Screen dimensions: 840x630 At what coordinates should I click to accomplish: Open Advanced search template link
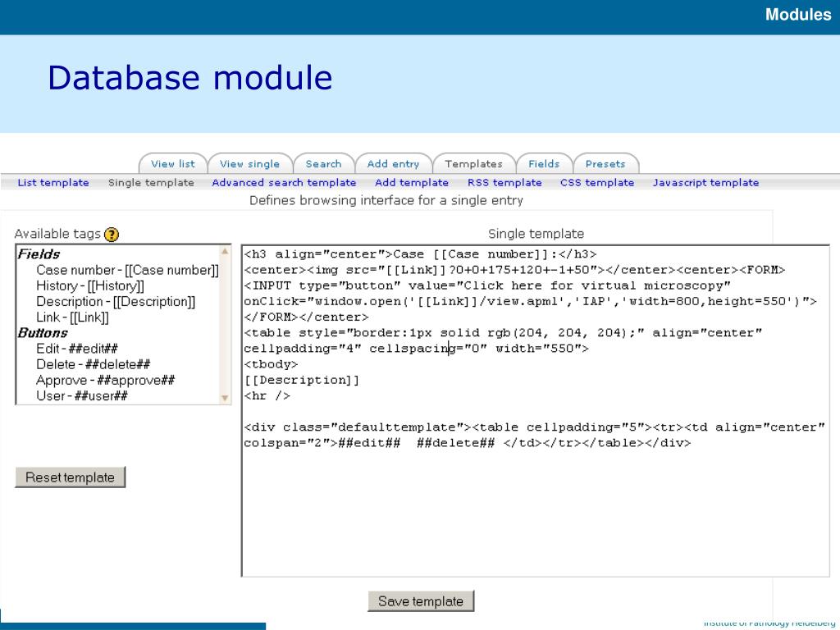click(x=284, y=183)
